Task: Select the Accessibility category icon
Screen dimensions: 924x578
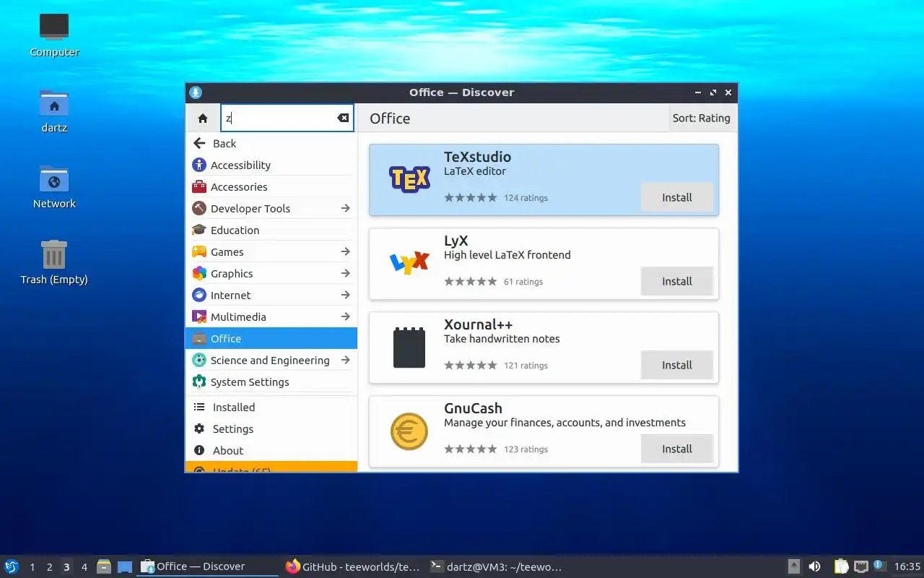Action: [x=199, y=165]
